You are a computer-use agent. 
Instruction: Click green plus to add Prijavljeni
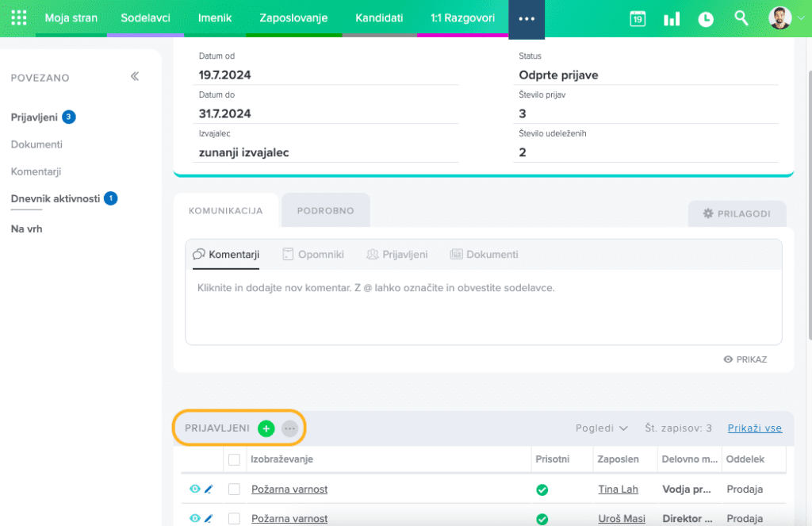[266, 428]
